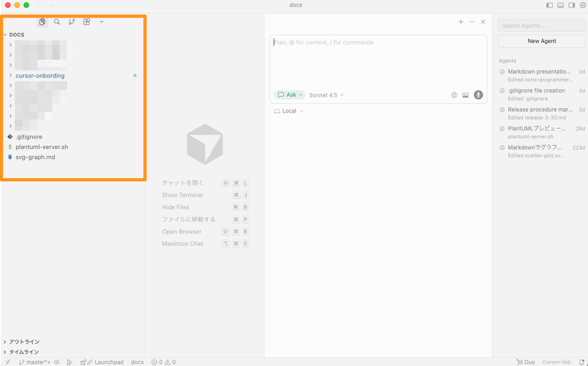This screenshot has height=366, width=588.
Task: Open the Explorer files view icon
Action: click(x=43, y=22)
